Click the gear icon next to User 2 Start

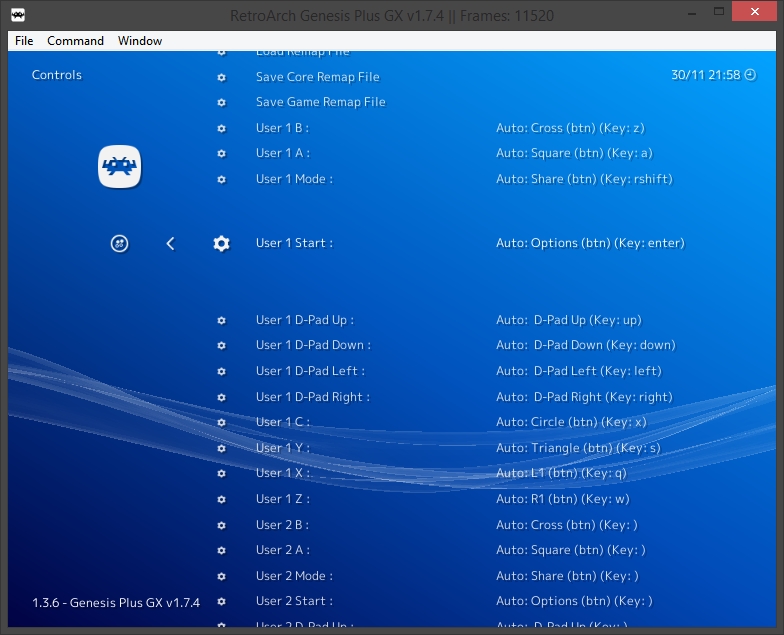(x=222, y=602)
